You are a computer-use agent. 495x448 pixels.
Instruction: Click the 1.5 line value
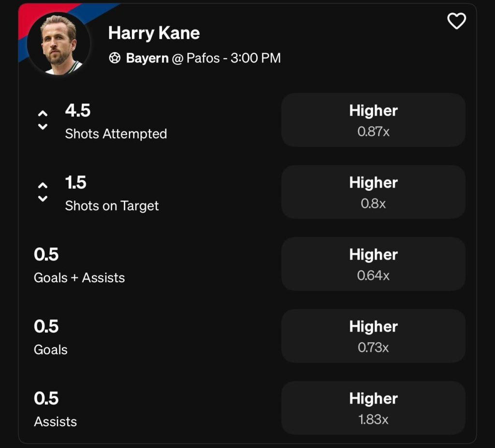[x=76, y=183]
